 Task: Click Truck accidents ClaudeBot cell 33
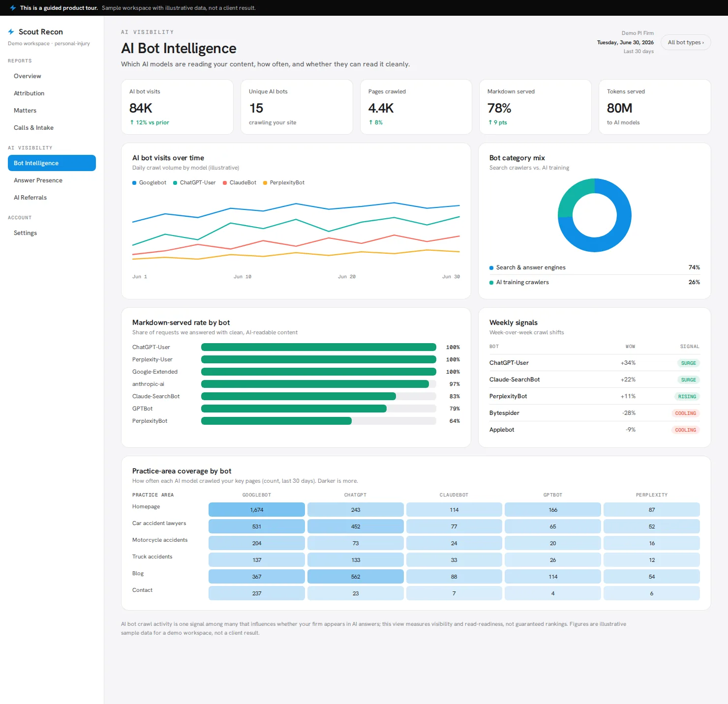tap(454, 560)
